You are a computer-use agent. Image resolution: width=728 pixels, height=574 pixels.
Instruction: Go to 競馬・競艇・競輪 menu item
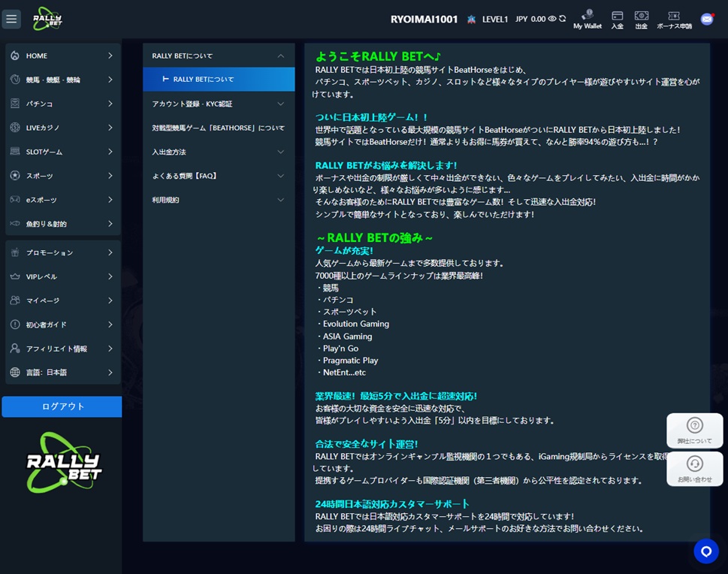[63, 80]
